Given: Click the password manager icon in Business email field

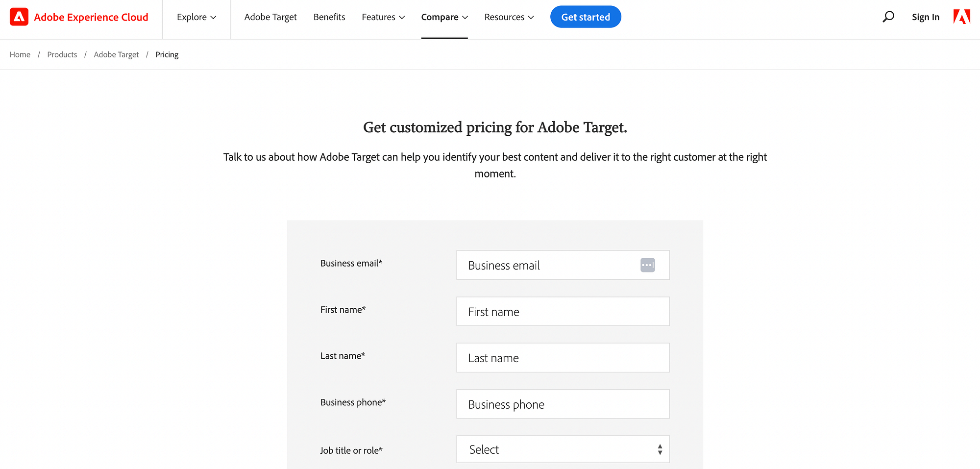Looking at the screenshot, I should 647,265.
